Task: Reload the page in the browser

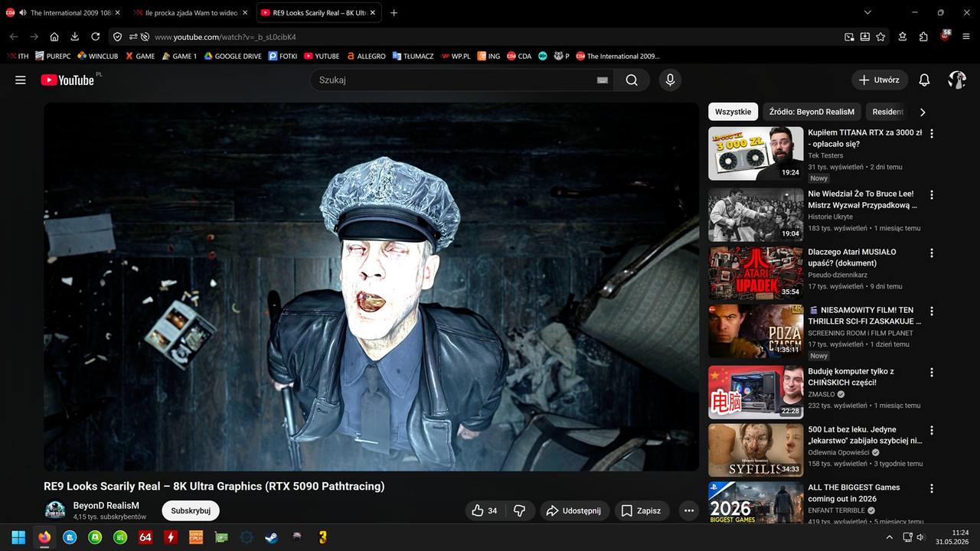Action: pos(95,37)
